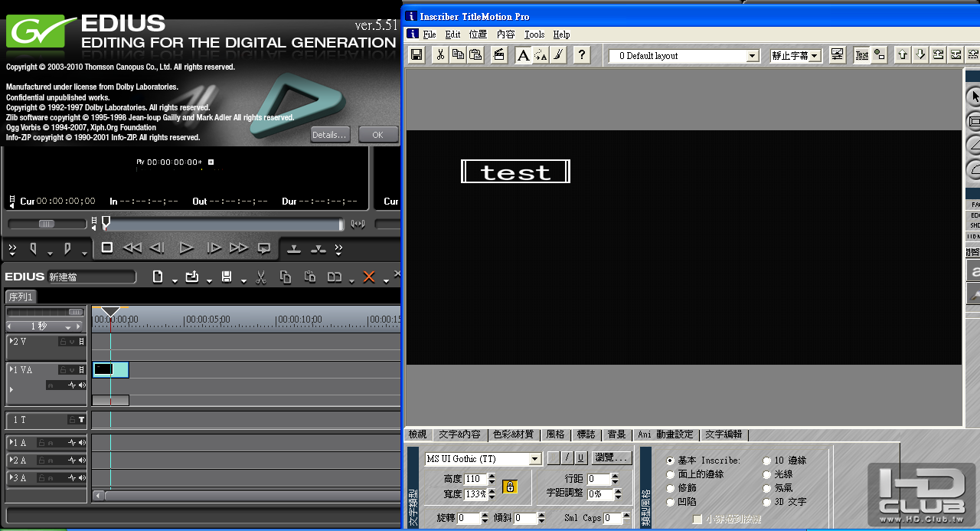This screenshot has height=531, width=980.
Task: Toggle the Italic font style button
Action: click(x=567, y=458)
